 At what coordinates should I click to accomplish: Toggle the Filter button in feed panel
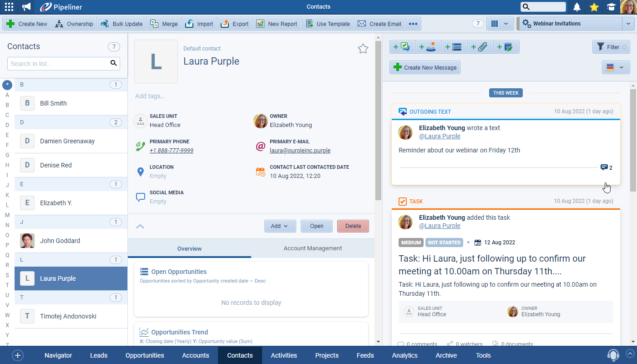(611, 47)
